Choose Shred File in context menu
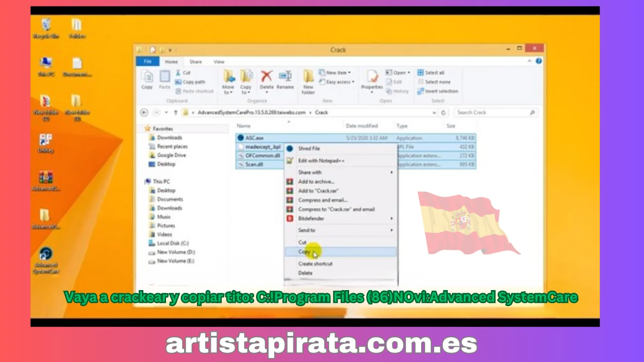644x362 pixels. [x=341, y=148]
